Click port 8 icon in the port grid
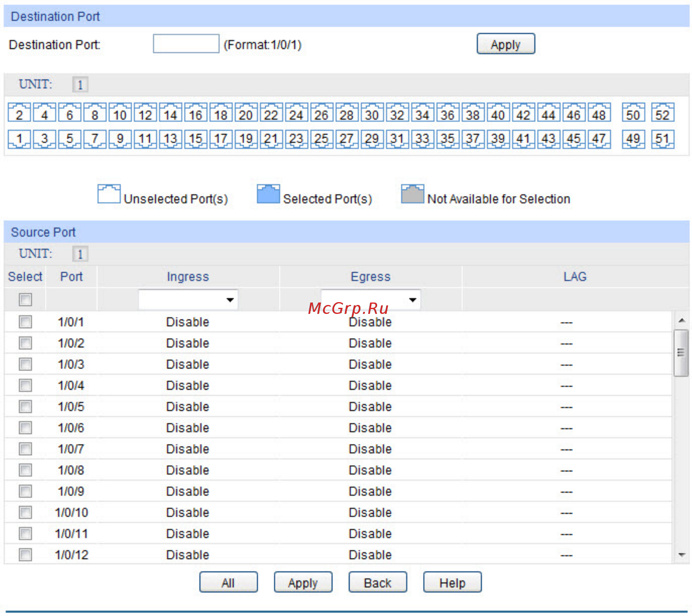Screen dimensions: 692x616 pyautogui.click(x=95, y=113)
